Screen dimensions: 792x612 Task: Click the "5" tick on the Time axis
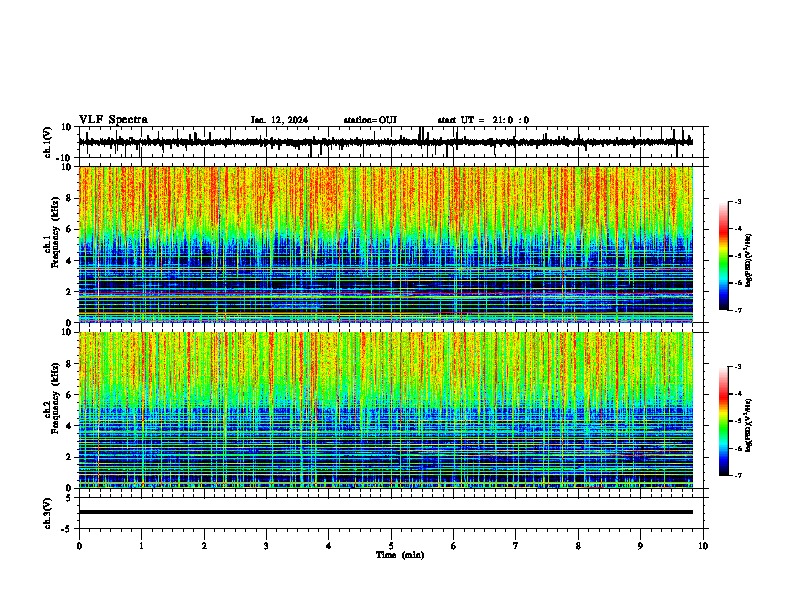[391, 546]
